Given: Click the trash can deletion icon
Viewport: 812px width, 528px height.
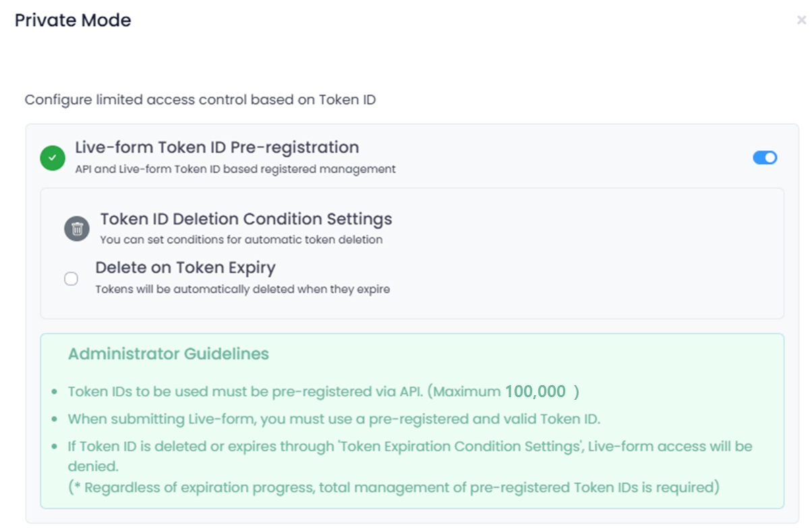Looking at the screenshot, I should point(77,229).
